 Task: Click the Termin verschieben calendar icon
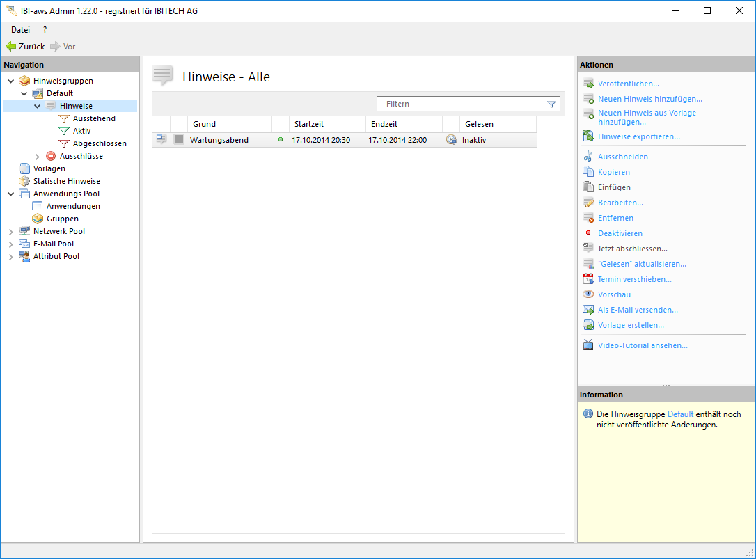[x=588, y=279]
